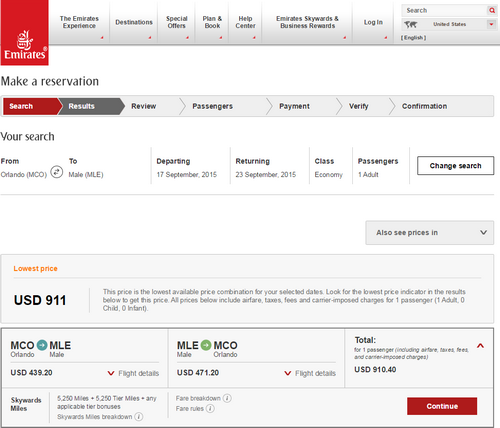Viewport: 500px width, 428px height.
Task: Open the Special Offers menu
Action: tap(177, 22)
